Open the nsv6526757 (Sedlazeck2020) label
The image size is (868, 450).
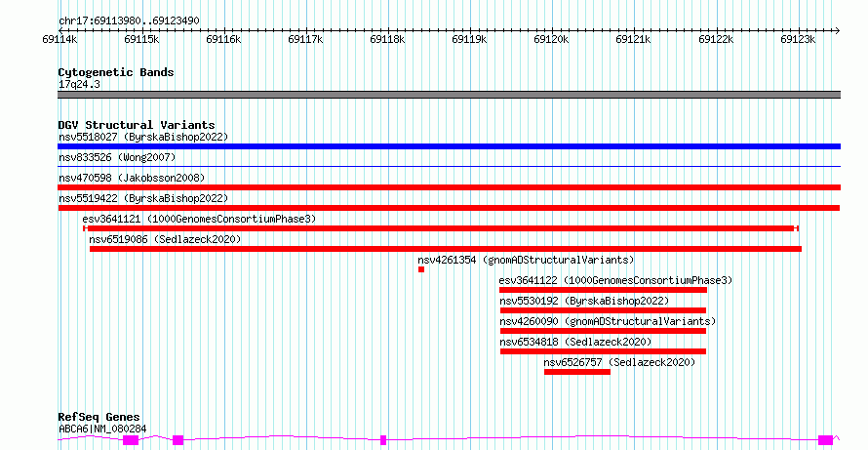tap(619, 362)
